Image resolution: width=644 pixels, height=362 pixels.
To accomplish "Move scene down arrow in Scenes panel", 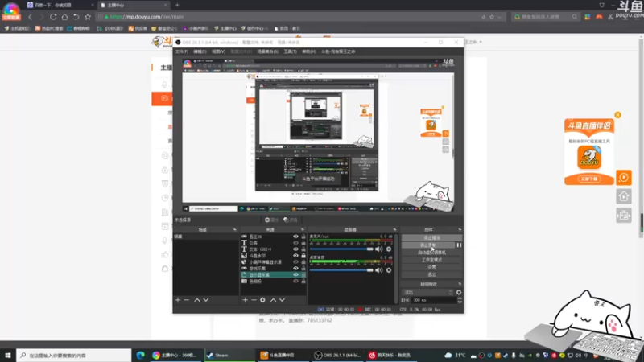I will (x=206, y=300).
